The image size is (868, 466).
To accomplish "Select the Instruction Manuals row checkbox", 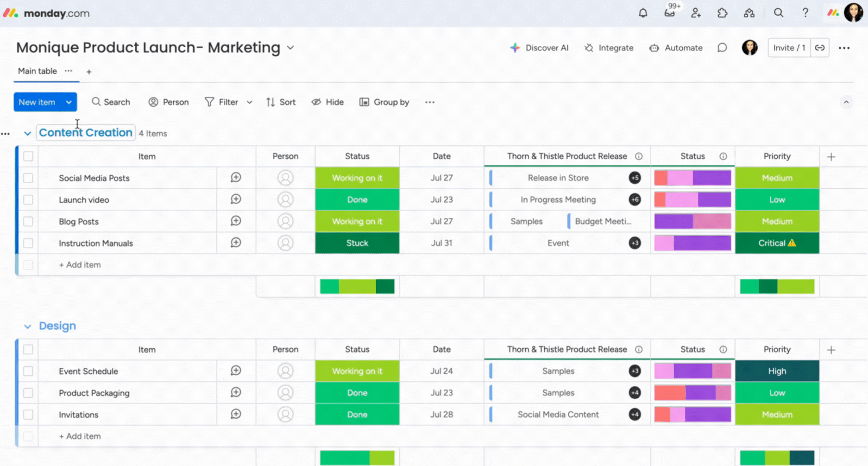I will coord(28,243).
